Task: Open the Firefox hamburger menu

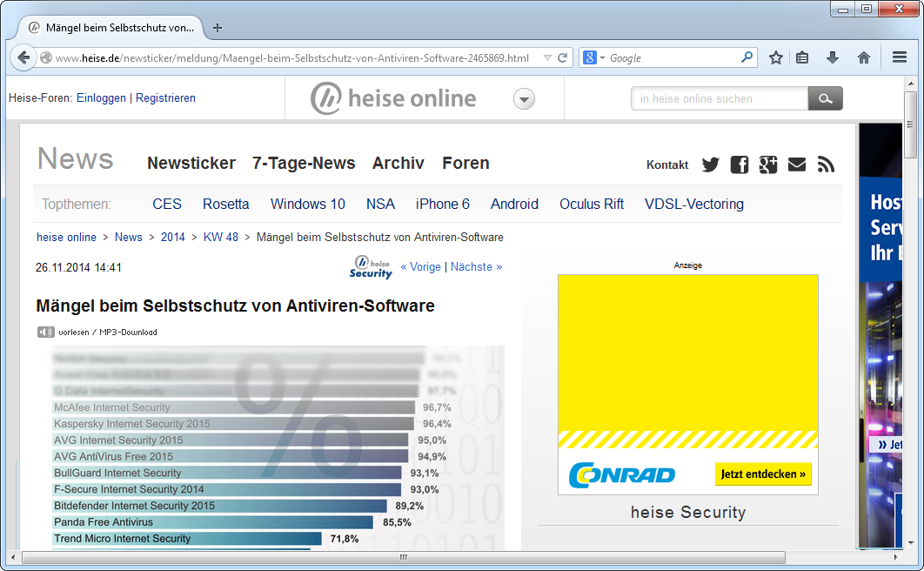Action: coord(899,57)
